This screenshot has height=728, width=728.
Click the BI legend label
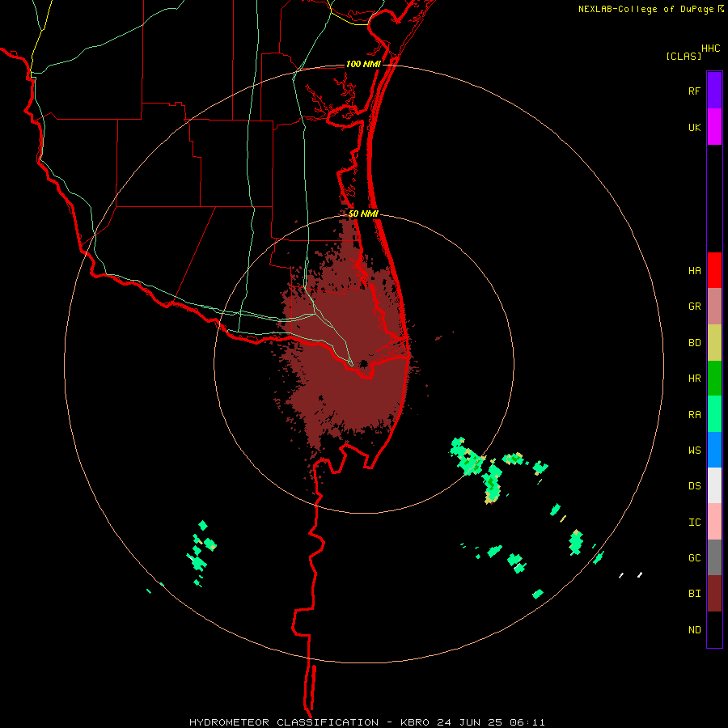click(x=694, y=594)
